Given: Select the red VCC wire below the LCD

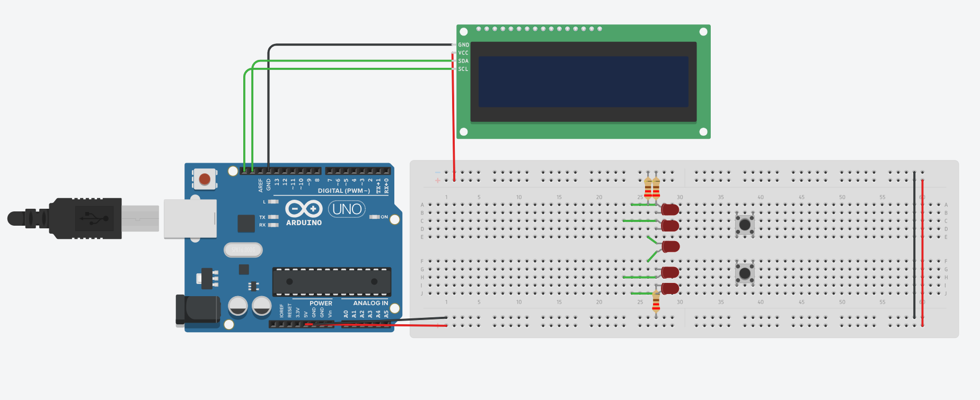Looking at the screenshot, I should (453, 117).
